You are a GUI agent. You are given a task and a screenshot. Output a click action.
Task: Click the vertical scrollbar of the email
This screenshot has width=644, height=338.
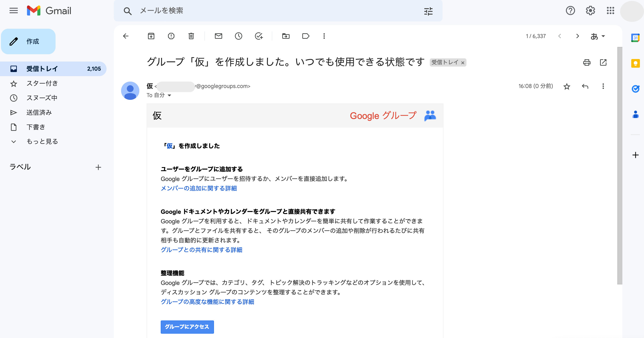tap(619, 165)
